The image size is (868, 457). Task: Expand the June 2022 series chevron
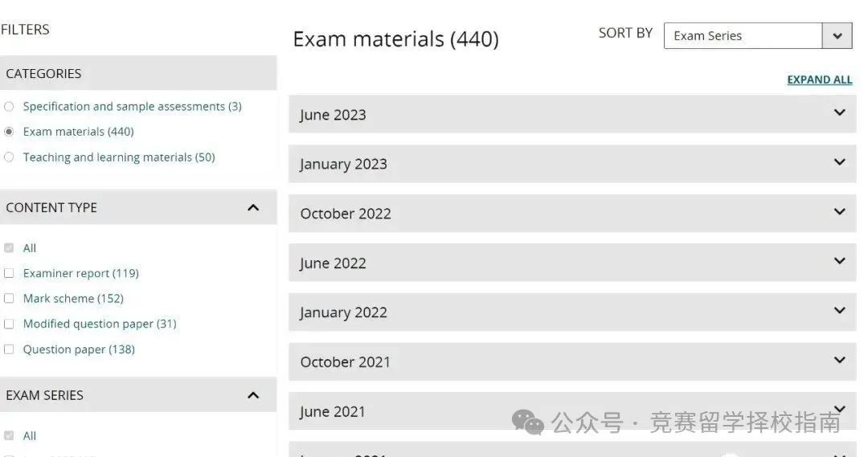[839, 260]
